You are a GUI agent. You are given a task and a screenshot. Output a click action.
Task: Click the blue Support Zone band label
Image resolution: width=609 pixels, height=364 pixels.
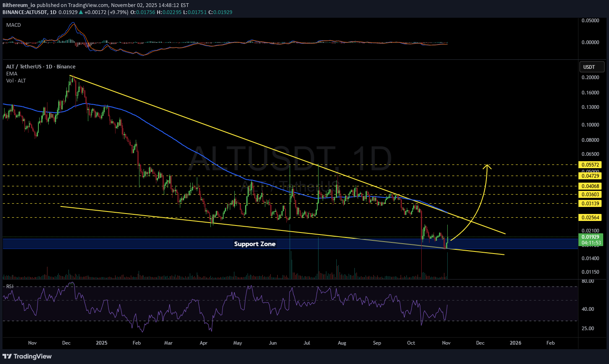255,244
